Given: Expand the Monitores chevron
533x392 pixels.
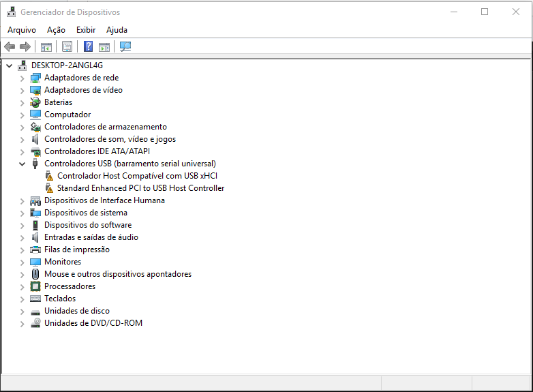Looking at the screenshot, I should (22, 262).
